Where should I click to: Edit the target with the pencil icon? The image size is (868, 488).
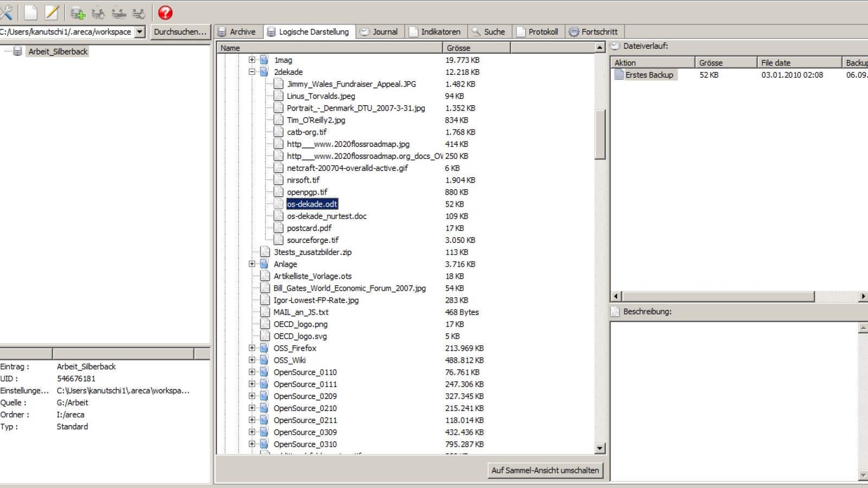point(51,12)
